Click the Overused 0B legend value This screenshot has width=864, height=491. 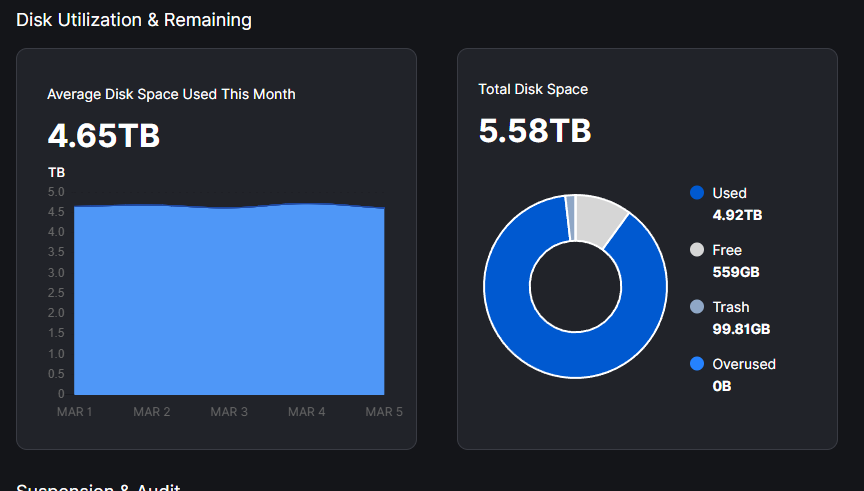point(722,386)
